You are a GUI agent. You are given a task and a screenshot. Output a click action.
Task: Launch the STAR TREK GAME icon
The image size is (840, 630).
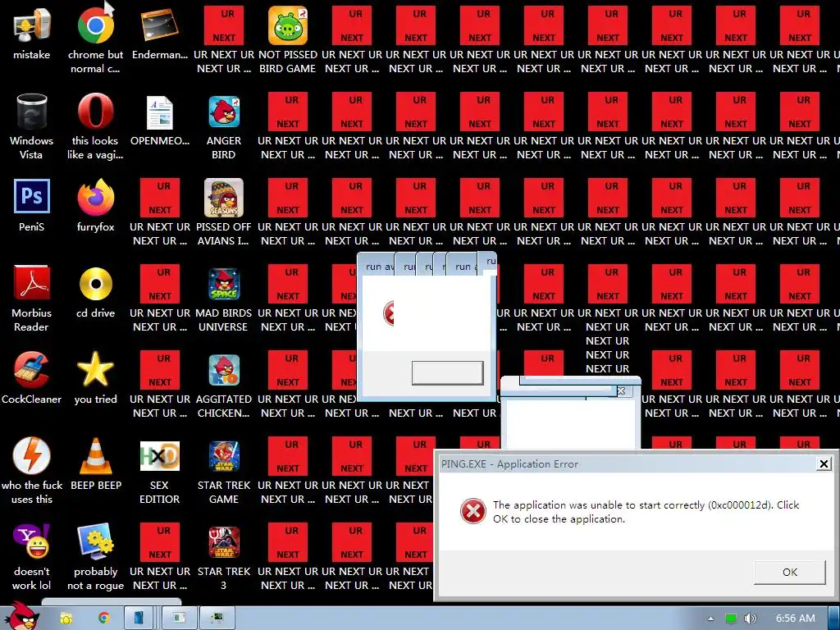pyautogui.click(x=223, y=456)
